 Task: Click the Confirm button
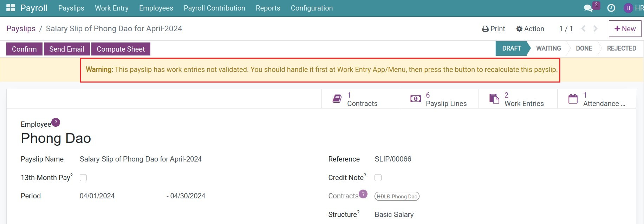click(x=24, y=49)
